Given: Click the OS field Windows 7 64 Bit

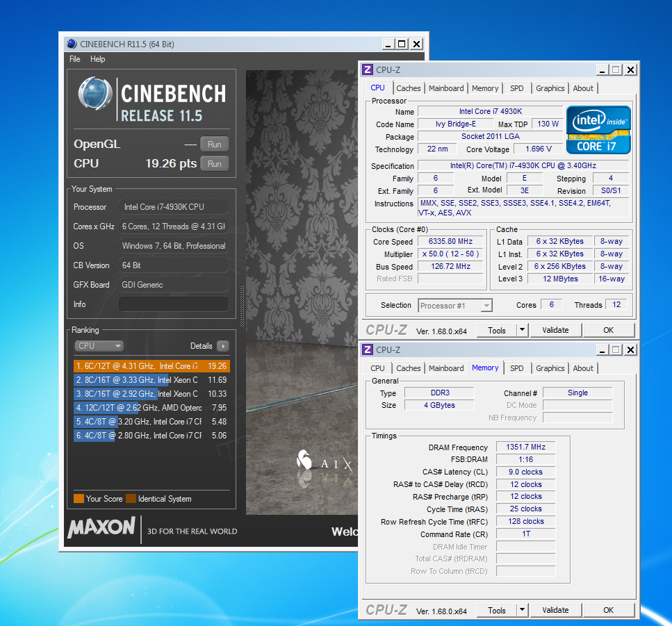Looking at the screenshot, I should [x=173, y=246].
